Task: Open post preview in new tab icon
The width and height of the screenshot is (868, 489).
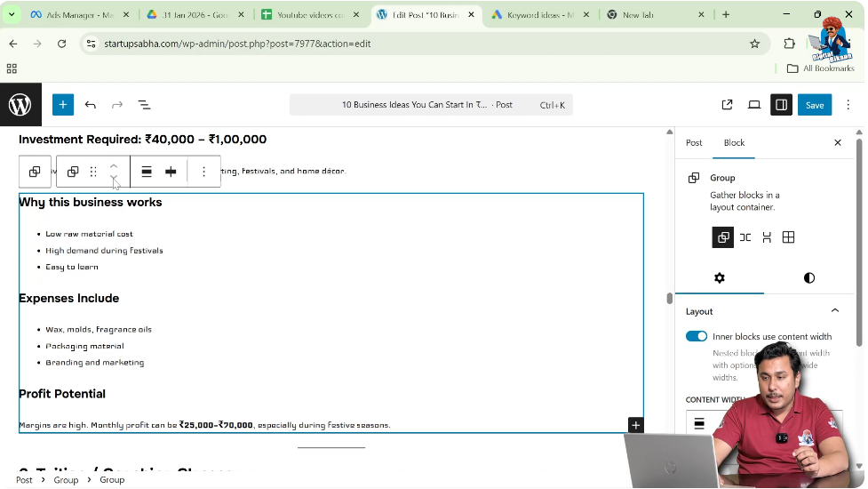Action: [727, 105]
